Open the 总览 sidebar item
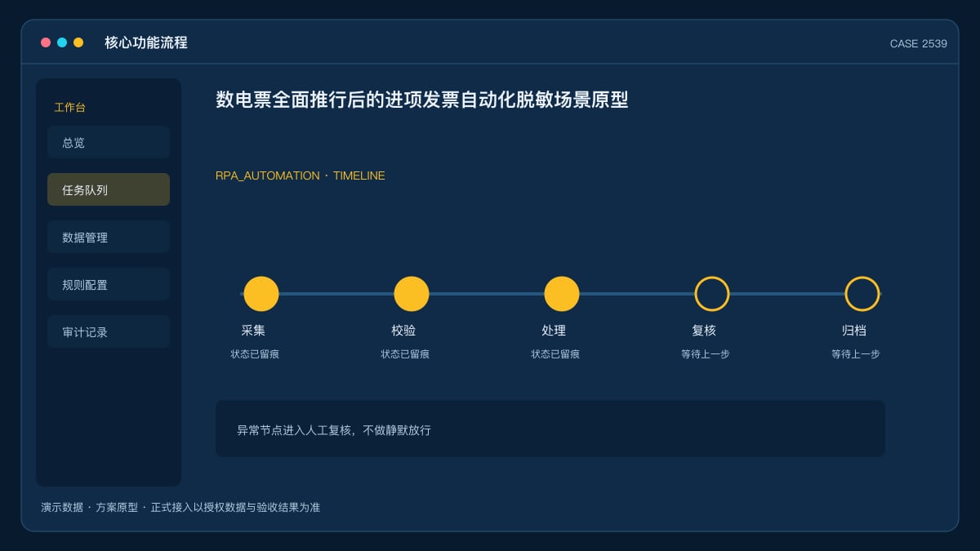The height and width of the screenshot is (551, 980). pos(109,142)
